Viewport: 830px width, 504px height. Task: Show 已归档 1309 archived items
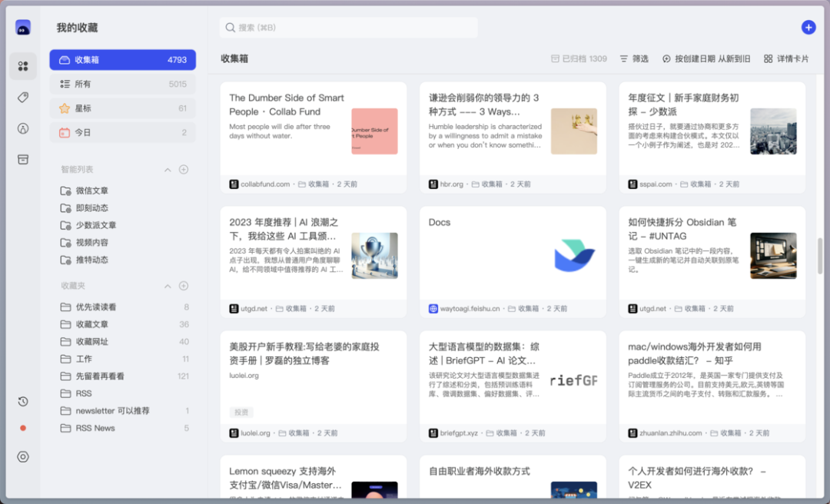pyautogui.click(x=579, y=58)
